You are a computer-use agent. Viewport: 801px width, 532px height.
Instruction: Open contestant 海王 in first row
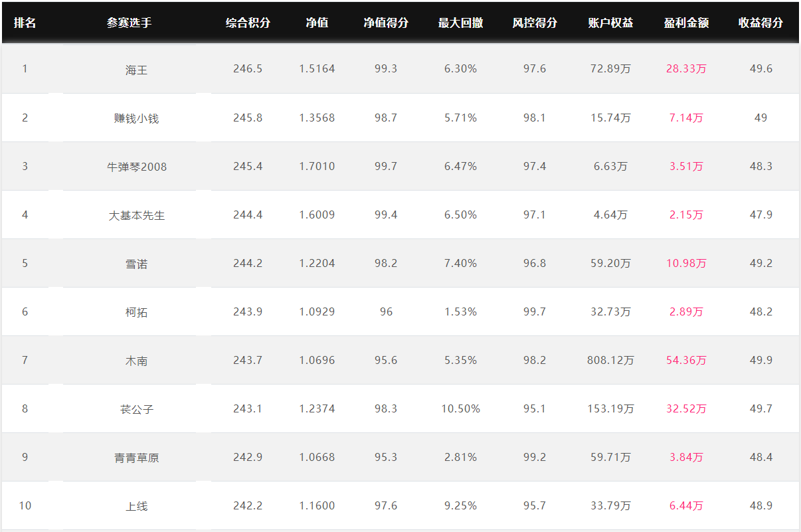click(x=136, y=70)
